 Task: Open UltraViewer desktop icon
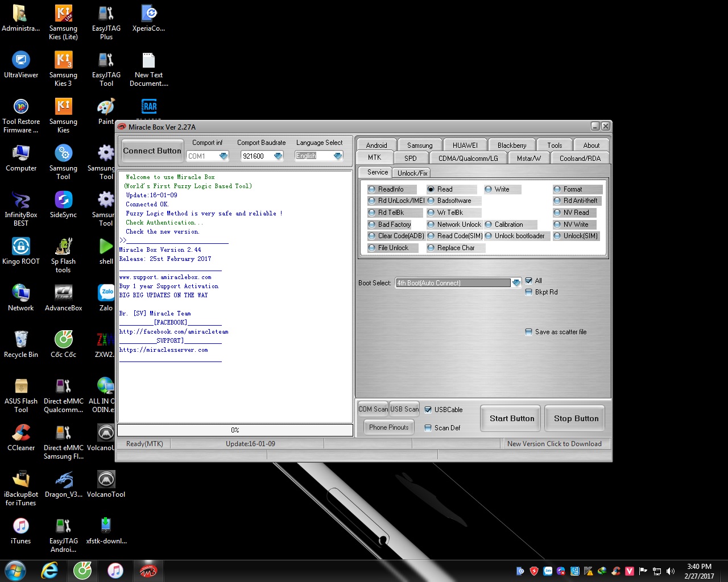pyautogui.click(x=21, y=64)
